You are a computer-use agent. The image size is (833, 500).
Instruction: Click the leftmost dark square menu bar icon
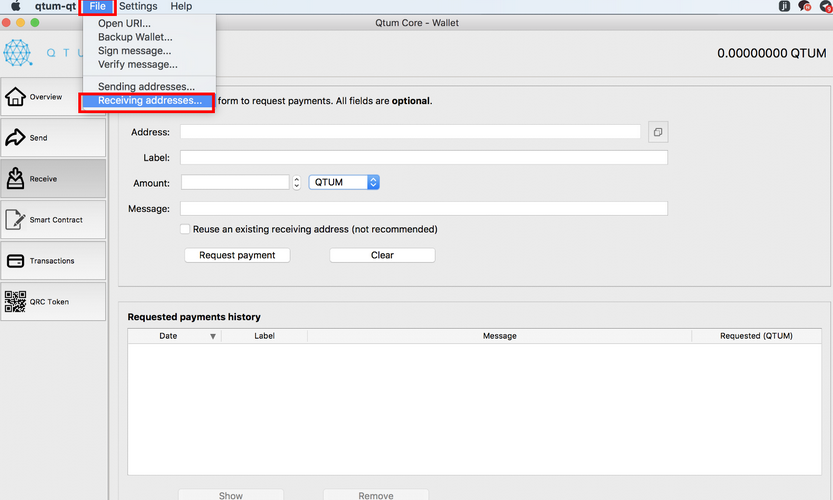784,6
